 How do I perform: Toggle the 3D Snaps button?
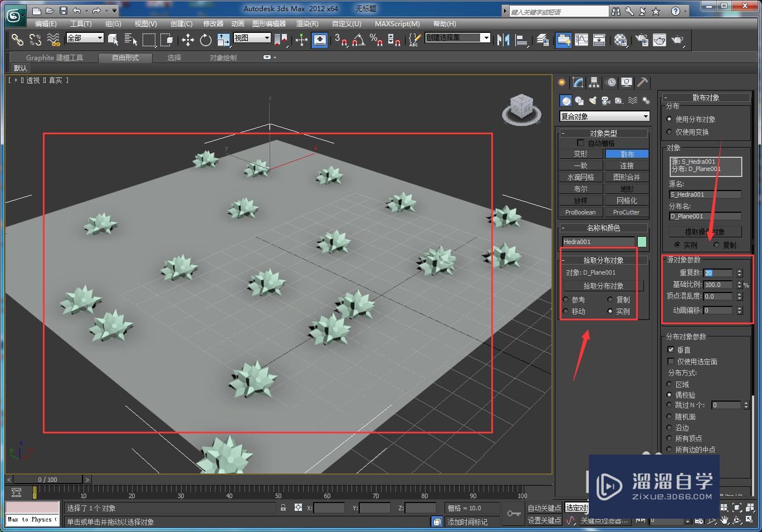point(340,40)
